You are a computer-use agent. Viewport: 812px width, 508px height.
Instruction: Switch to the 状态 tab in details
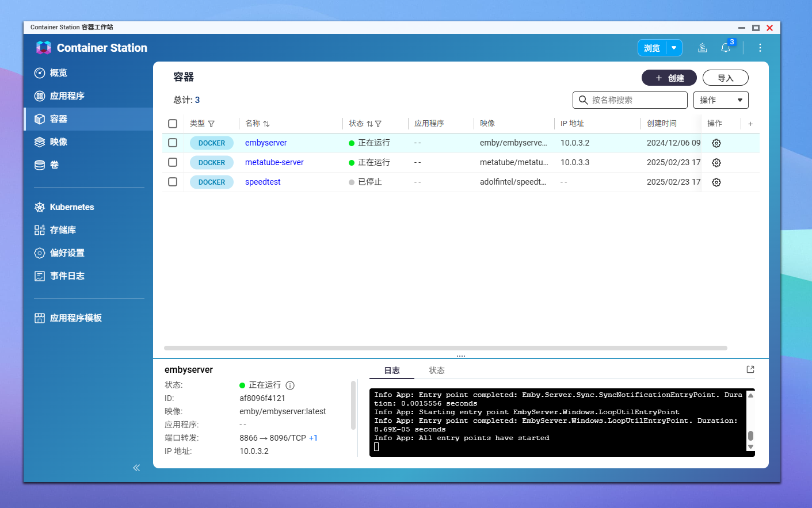pyautogui.click(x=436, y=371)
